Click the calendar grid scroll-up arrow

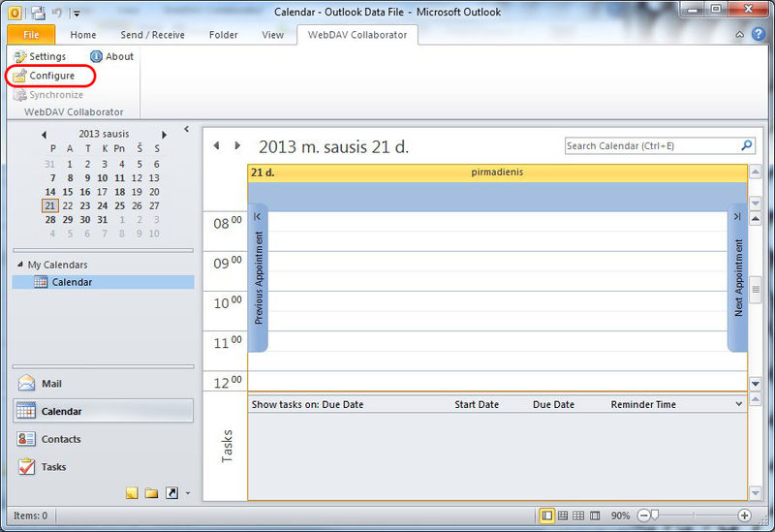[x=756, y=219]
